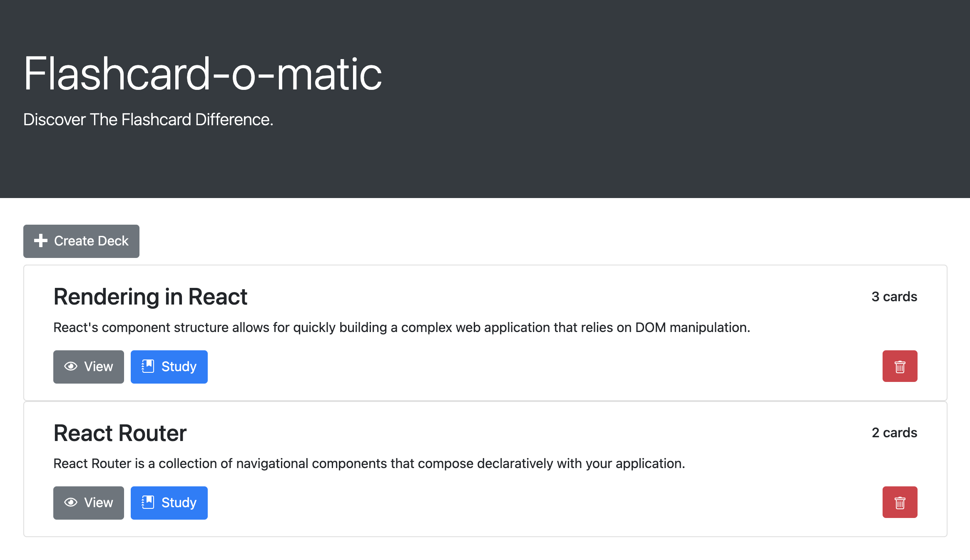View the Rendering in React deck
The image size is (970, 560).
(x=89, y=367)
